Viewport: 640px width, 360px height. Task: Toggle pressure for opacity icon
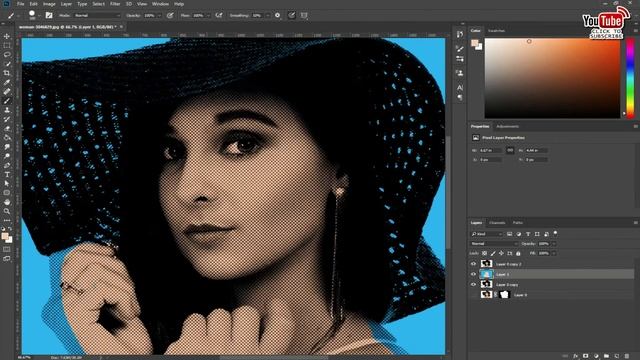170,16
